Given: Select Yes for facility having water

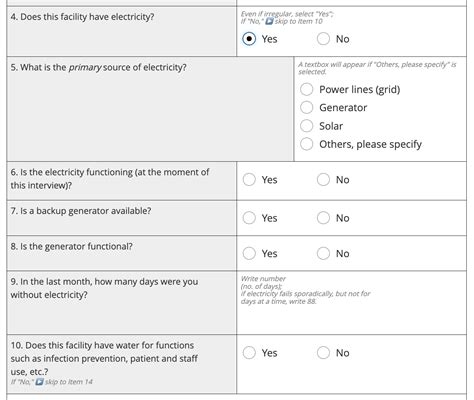Looking at the screenshot, I should pyautogui.click(x=249, y=353).
